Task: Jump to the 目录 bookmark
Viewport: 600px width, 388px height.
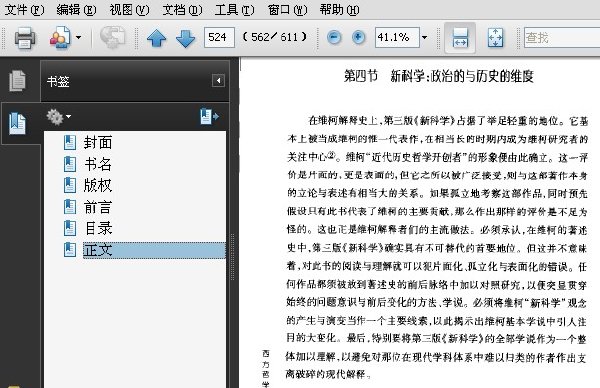Action: tap(98, 228)
